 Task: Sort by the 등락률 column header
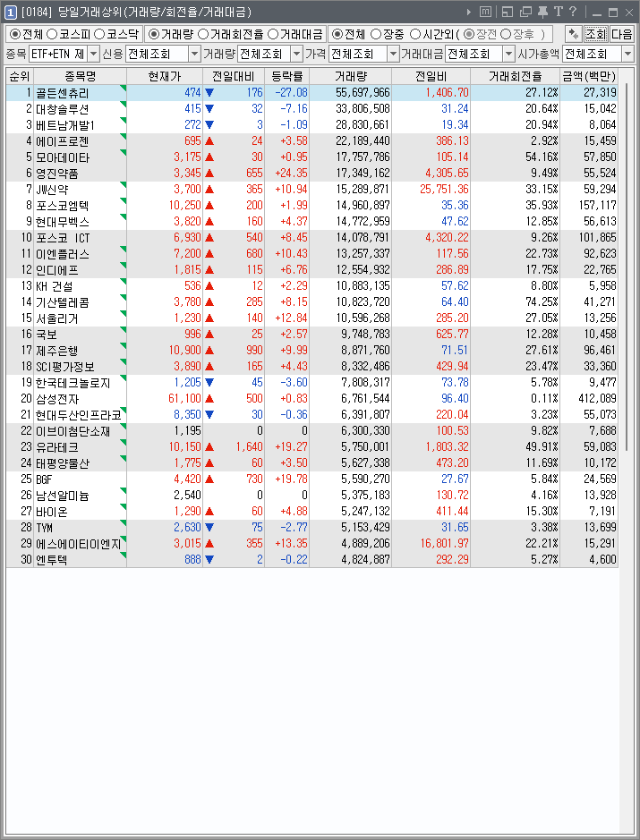286,76
